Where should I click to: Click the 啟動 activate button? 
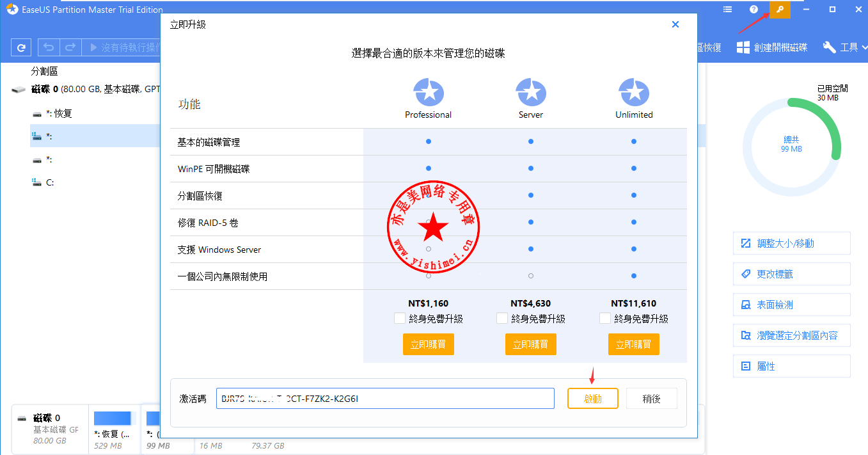click(x=593, y=398)
